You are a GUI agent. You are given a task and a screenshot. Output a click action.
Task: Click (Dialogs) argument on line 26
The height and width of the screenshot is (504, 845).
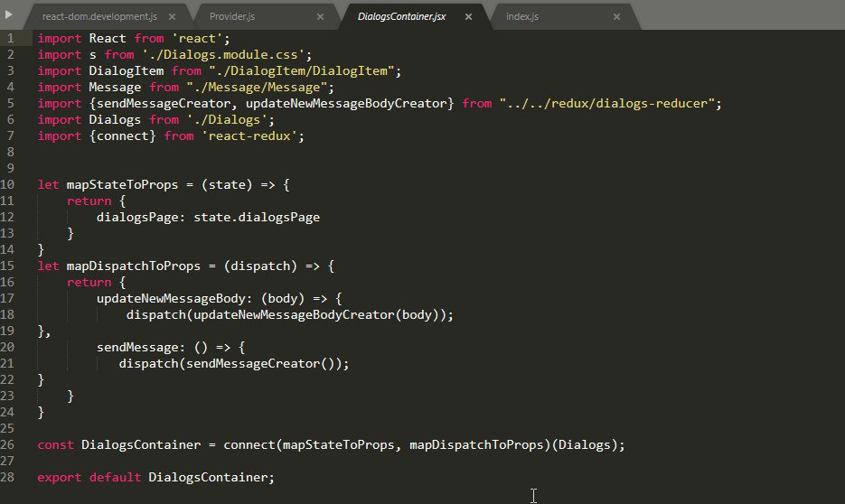coord(584,444)
